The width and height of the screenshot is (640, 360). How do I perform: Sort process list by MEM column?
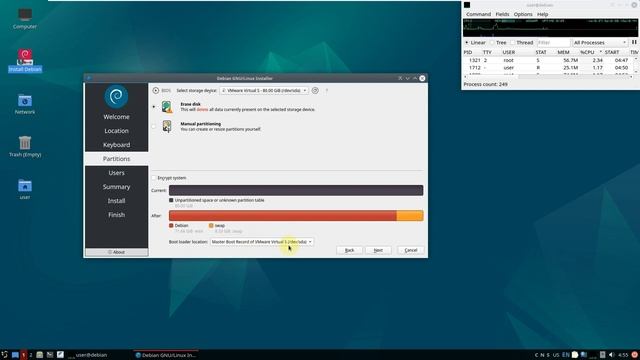[x=563, y=52]
